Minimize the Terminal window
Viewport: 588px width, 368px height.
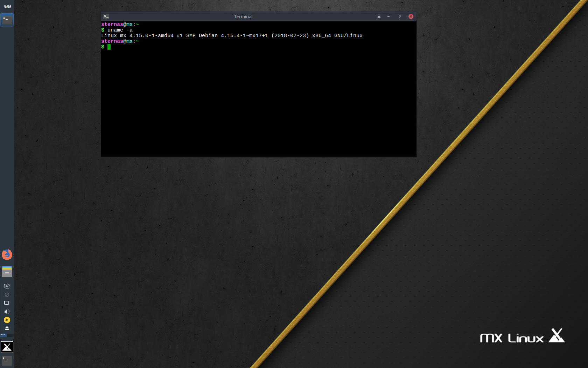(388, 16)
